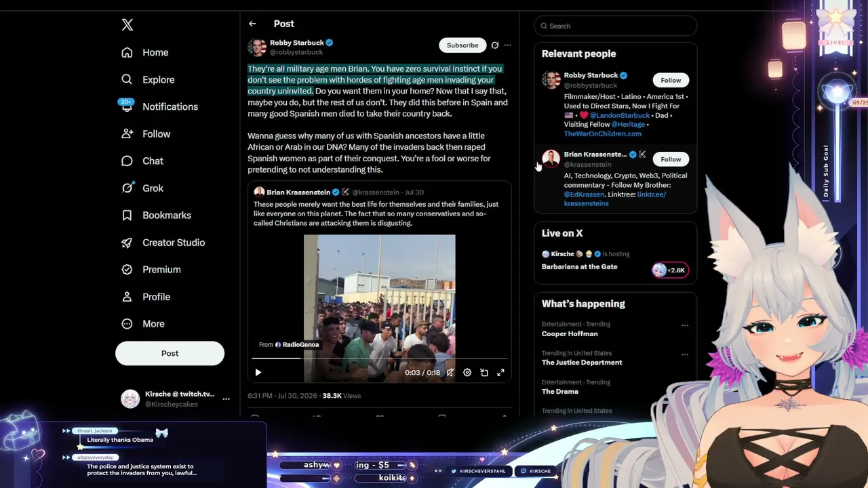Open the @LandonStarbuck mention link
Image resolution: width=868 pixels, height=488 pixels.
coord(620,115)
